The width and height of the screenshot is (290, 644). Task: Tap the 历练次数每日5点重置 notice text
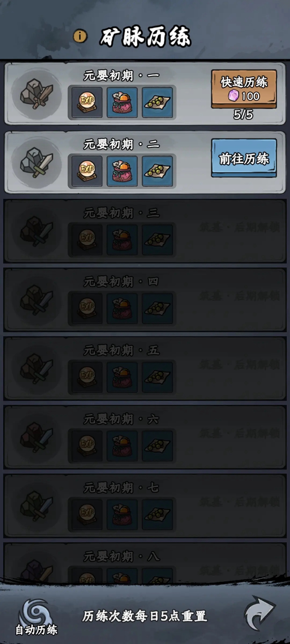[x=144, y=616]
